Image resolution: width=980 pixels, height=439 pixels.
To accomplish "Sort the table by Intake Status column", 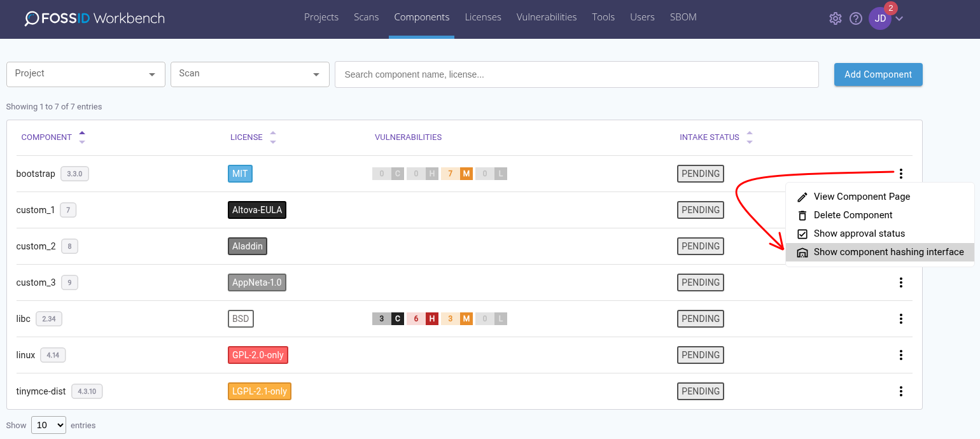I will [x=717, y=137].
